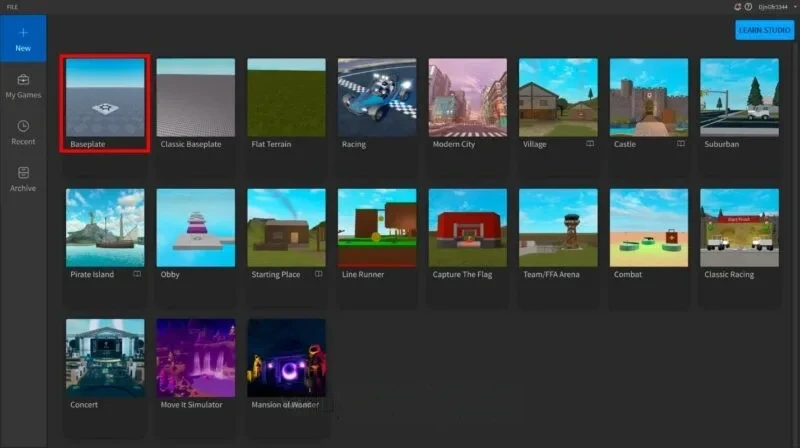Pick the Capture The Flag template

click(468, 228)
